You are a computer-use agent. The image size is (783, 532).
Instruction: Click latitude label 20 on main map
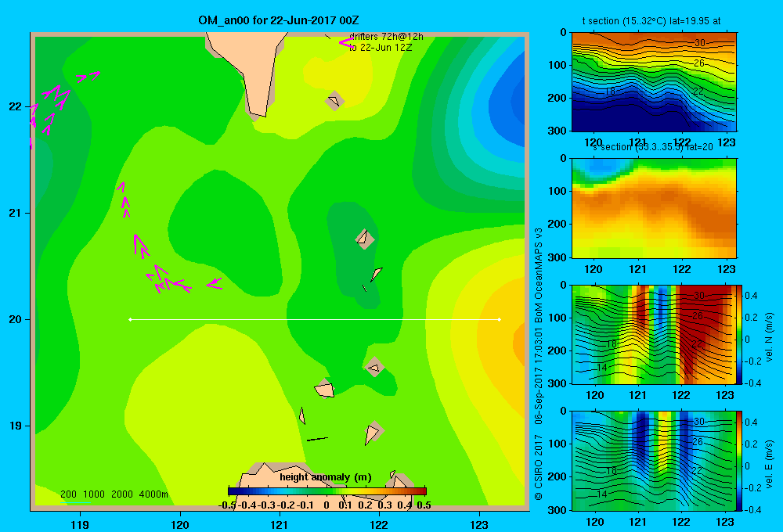coord(16,319)
